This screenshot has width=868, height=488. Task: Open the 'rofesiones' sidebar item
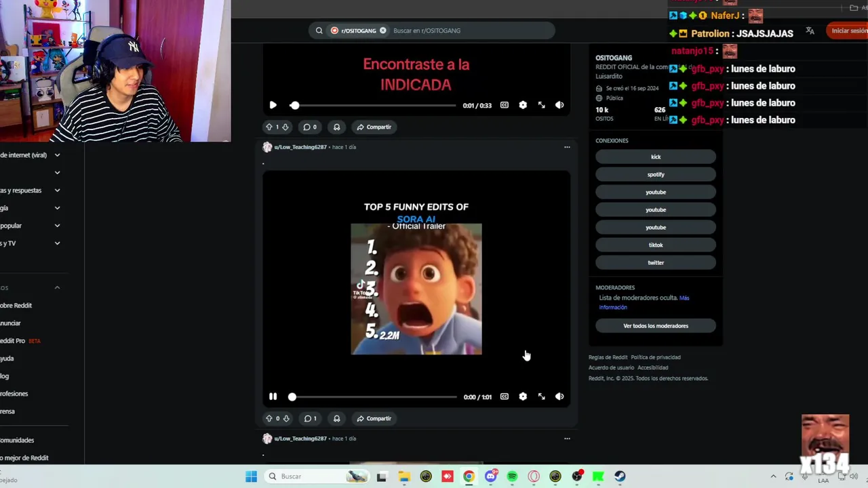[x=14, y=394]
